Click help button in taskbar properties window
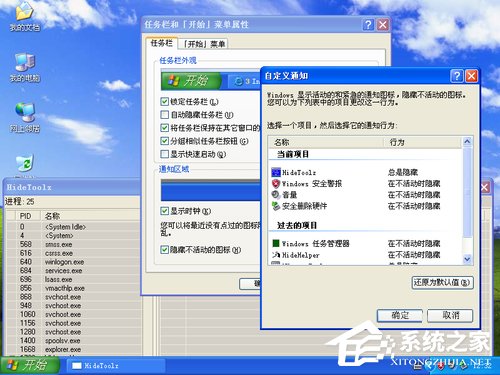Image resolution: width=500 pixels, height=375 pixels. (368, 25)
